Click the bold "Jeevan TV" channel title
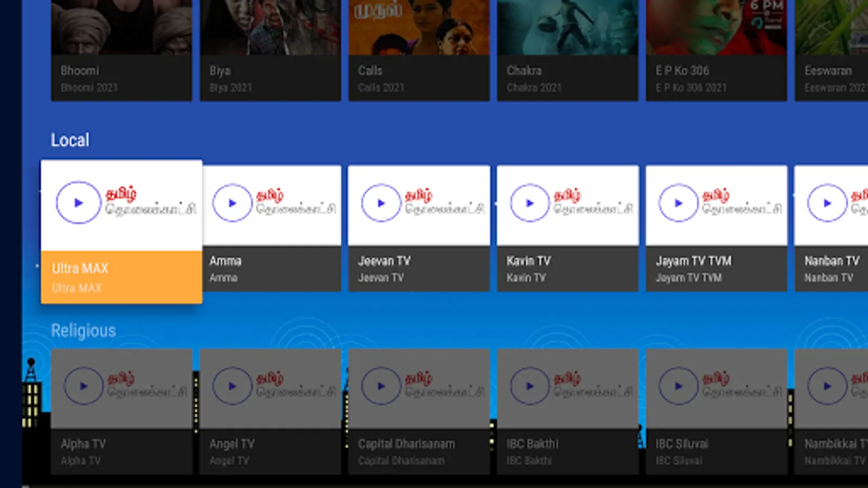The image size is (868, 488). tap(384, 261)
